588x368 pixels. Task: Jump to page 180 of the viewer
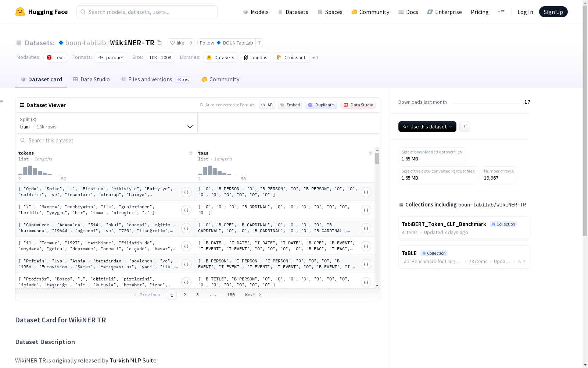pos(231,295)
